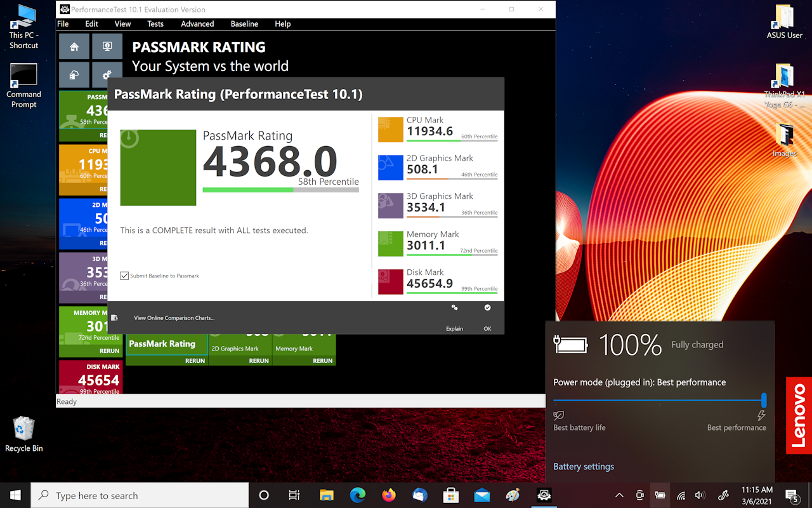
Task: Click the battery icon in system tray
Action: point(660,495)
